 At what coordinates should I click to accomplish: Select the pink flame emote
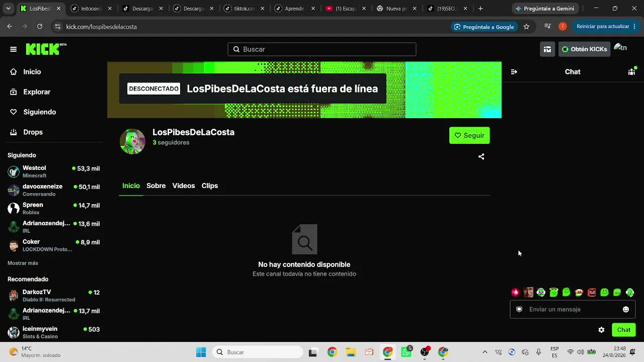[515, 292]
